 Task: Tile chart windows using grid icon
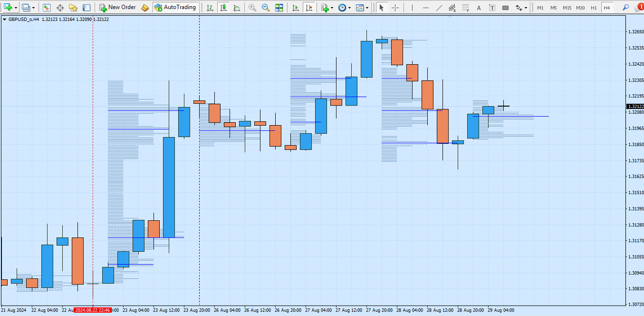[279, 8]
